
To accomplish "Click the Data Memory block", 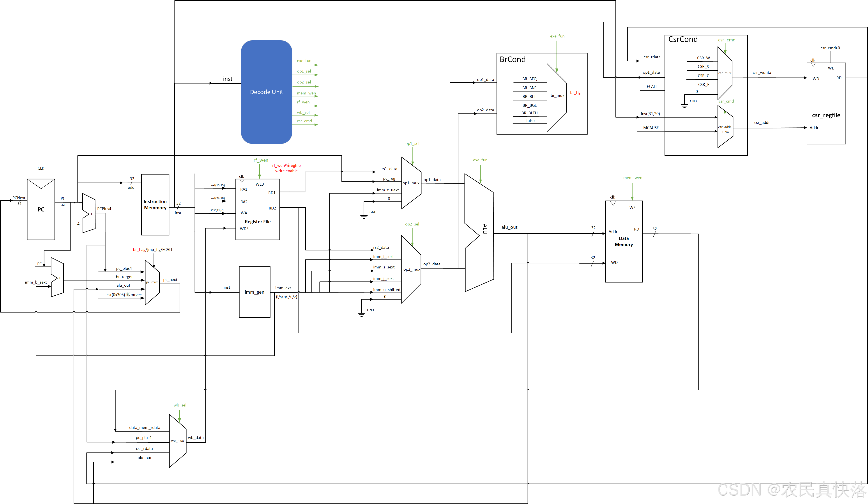I will click(624, 241).
